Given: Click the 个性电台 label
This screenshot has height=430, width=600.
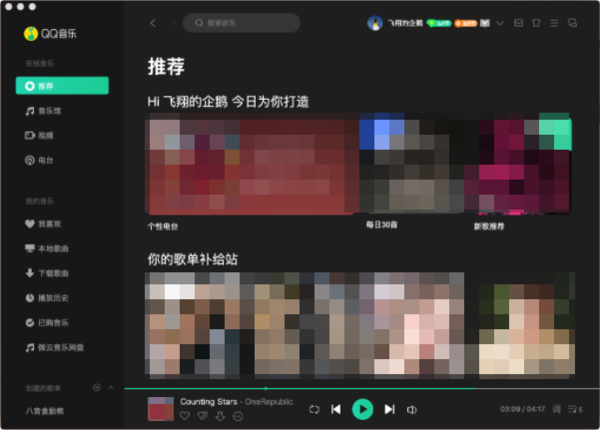Looking at the screenshot, I should (163, 226).
